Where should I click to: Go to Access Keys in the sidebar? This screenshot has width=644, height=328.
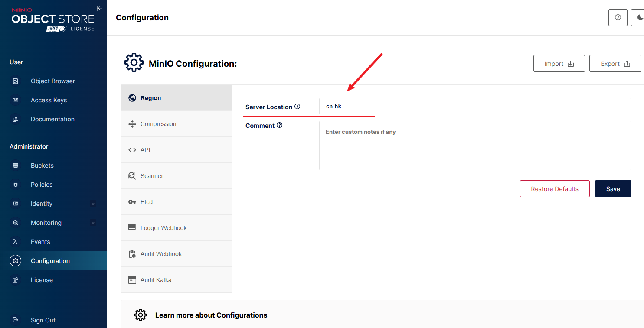pyautogui.click(x=49, y=100)
